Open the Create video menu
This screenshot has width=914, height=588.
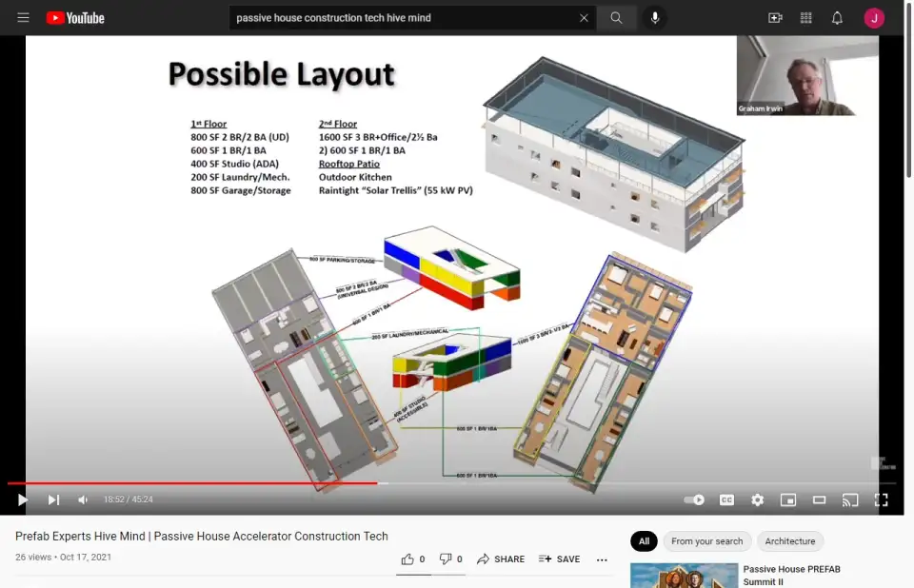(775, 18)
